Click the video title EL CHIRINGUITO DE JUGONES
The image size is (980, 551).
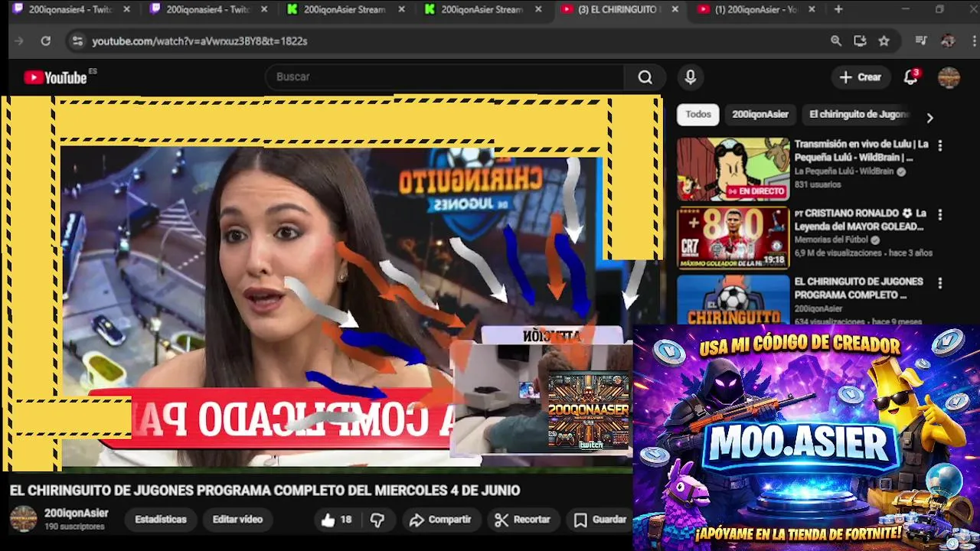tap(265, 491)
